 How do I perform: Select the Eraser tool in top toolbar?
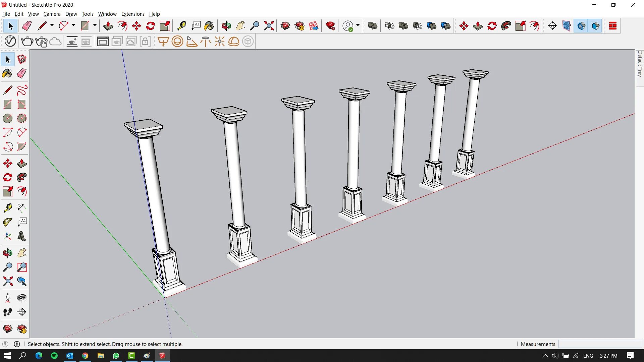[x=27, y=26]
